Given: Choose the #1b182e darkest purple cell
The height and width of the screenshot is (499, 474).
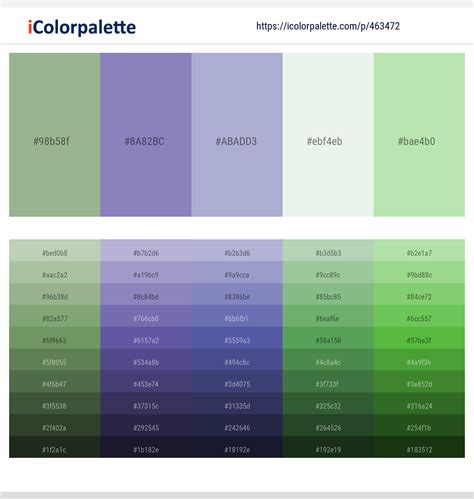Looking at the screenshot, I should (146, 447).
